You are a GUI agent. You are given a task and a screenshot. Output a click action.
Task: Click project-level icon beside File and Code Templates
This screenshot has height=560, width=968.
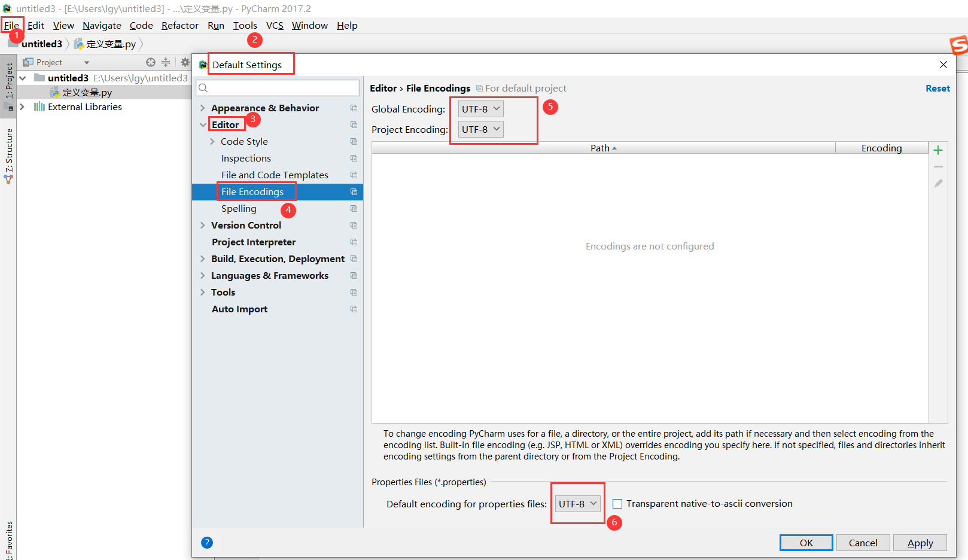pos(354,175)
